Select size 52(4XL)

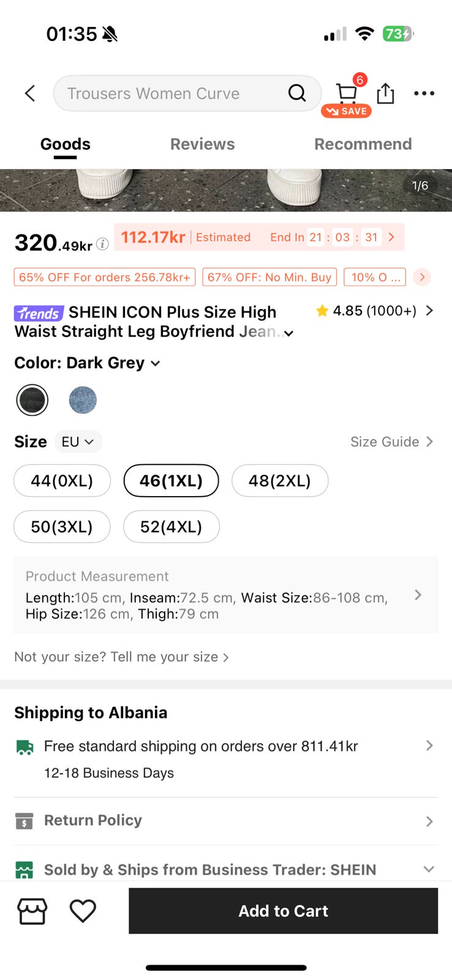pos(171,527)
